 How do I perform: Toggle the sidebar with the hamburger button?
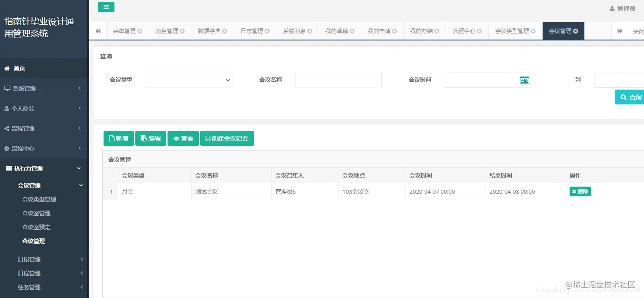[106, 7]
